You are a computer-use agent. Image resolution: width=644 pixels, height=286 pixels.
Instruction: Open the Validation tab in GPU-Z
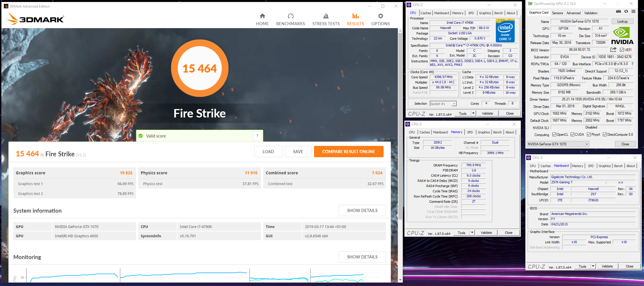pyautogui.click(x=591, y=13)
